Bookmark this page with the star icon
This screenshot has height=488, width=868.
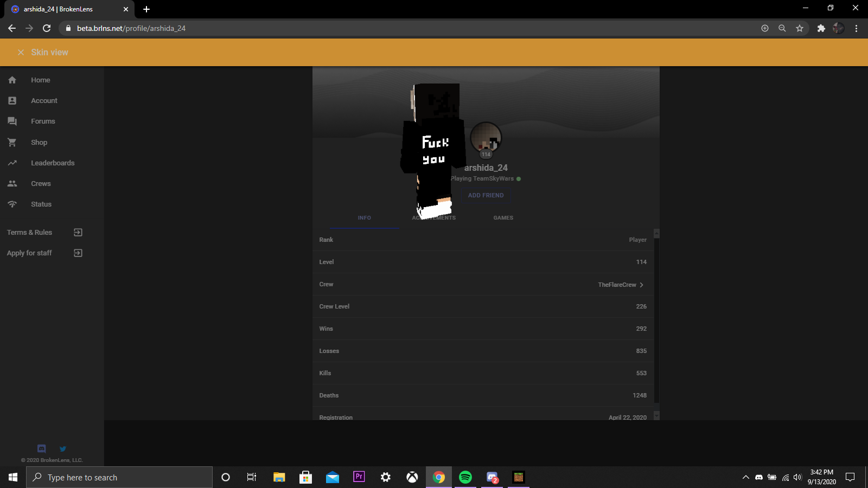(799, 28)
